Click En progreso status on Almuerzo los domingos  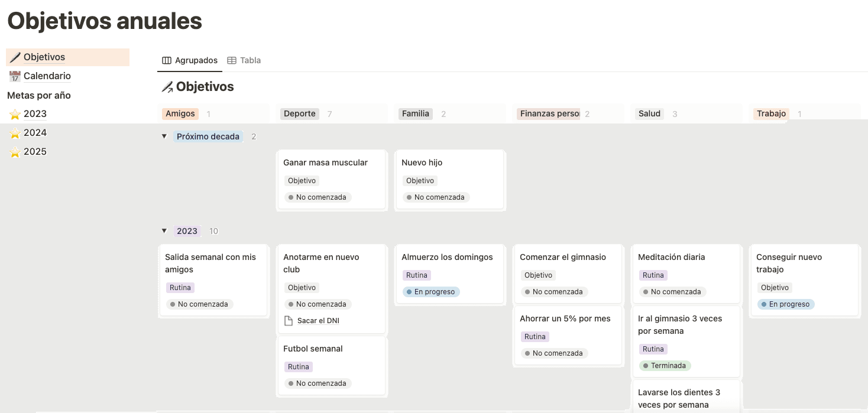tap(430, 292)
